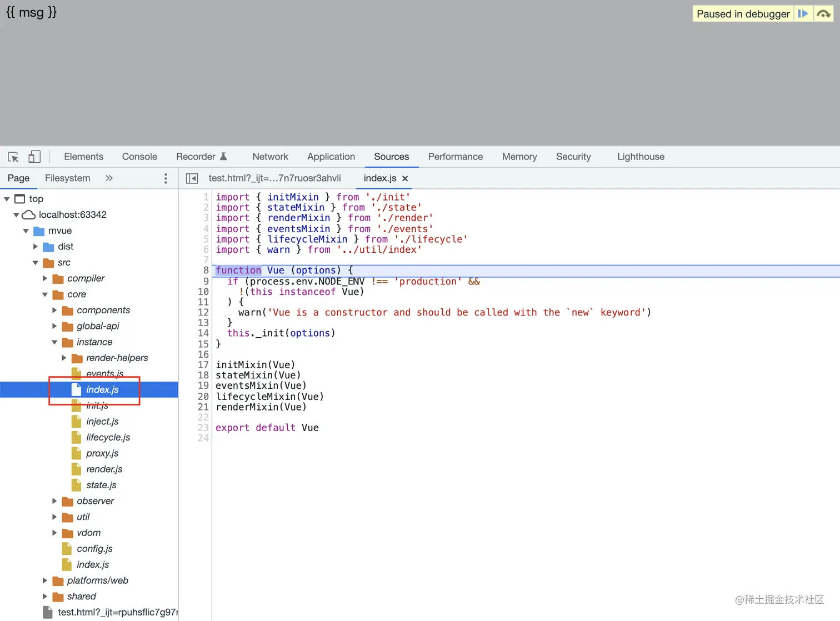Viewport: 840px width, 621px height.
Task: Expand the compiler folder
Action: pos(45,278)
